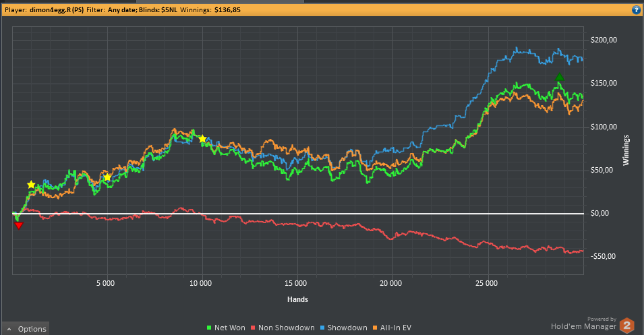Click the player name dimon4egg.R (PS)
This screenshot has width=644, height=335.
tap(57, 10)
